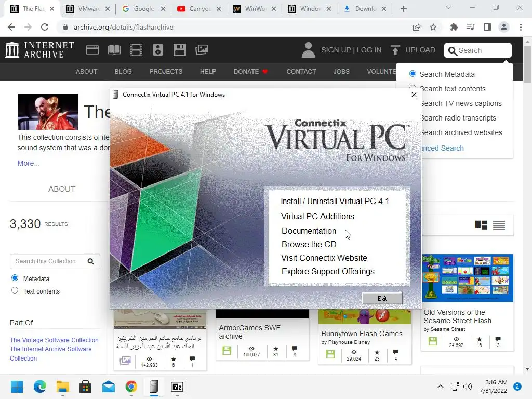
Task: Click the address bar URL
Action: pos(124,27)
